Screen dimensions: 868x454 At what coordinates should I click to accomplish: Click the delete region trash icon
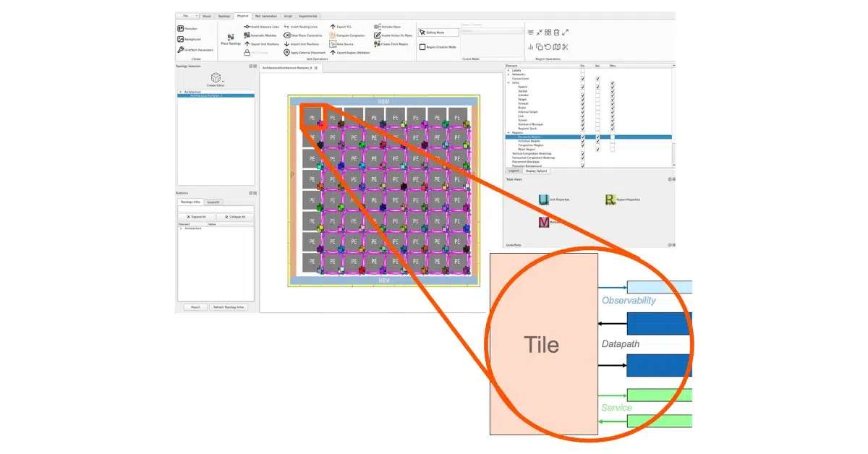[556, 33]
